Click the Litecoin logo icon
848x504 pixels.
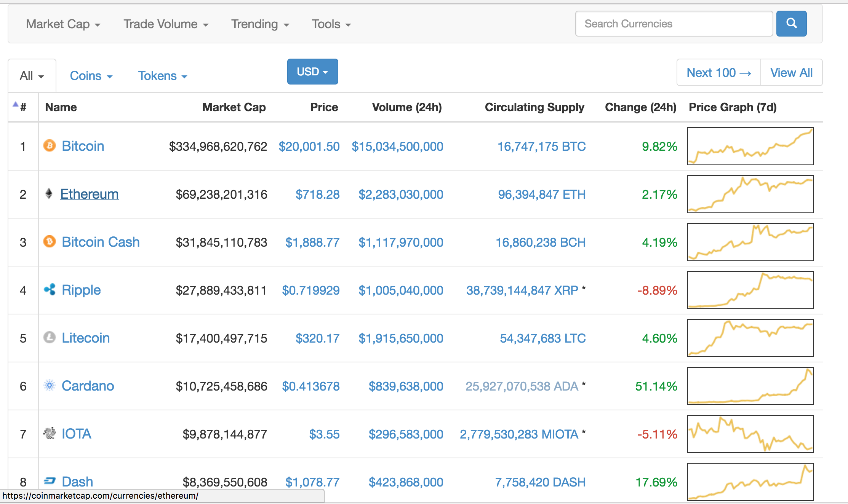[50, 337]
